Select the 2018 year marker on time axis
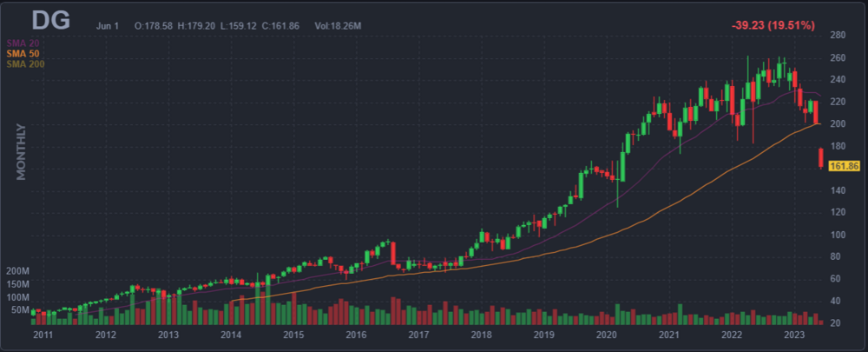868x352 pixels. click(x=481, y=335)
